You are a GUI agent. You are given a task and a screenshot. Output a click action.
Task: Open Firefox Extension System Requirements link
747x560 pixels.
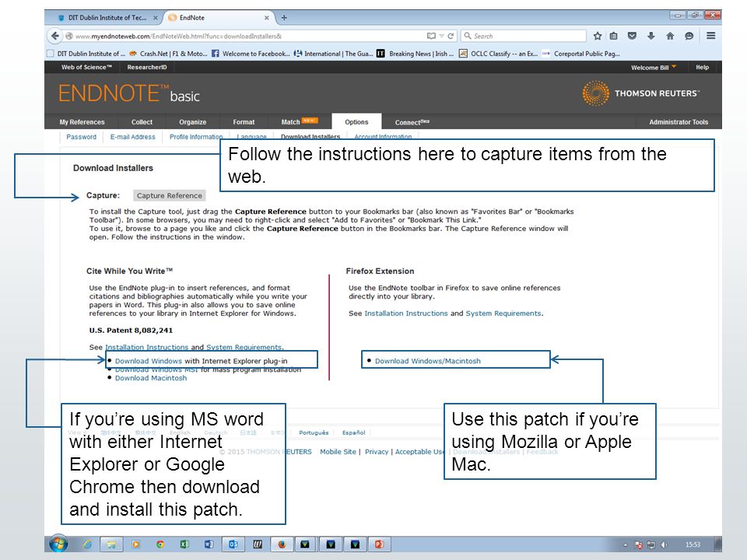click(x=503, y=313)
